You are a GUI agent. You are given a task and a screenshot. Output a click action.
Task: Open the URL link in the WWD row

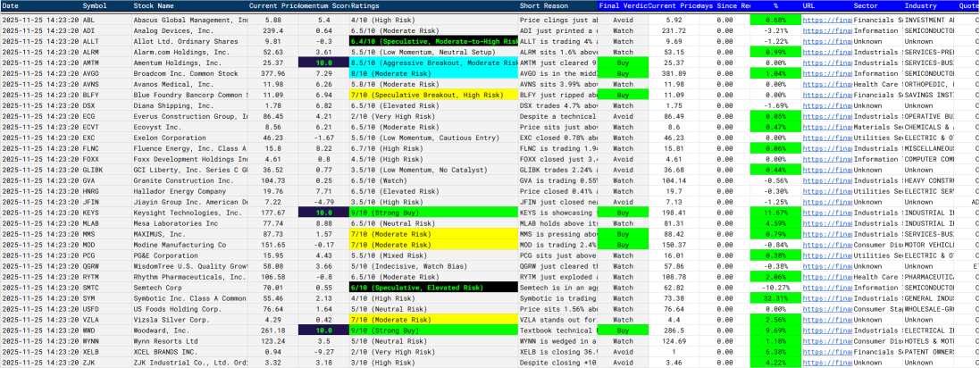(x=826, y=330)
